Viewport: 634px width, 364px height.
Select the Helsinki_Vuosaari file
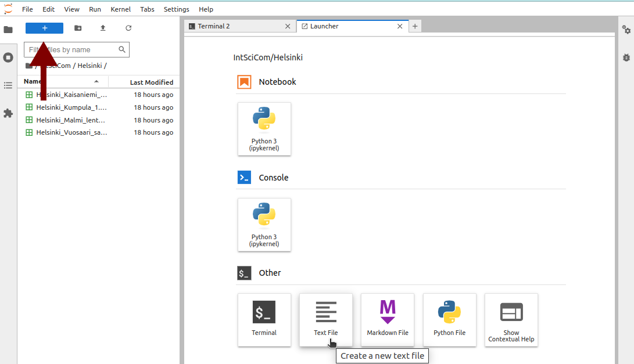pos(99,132)
